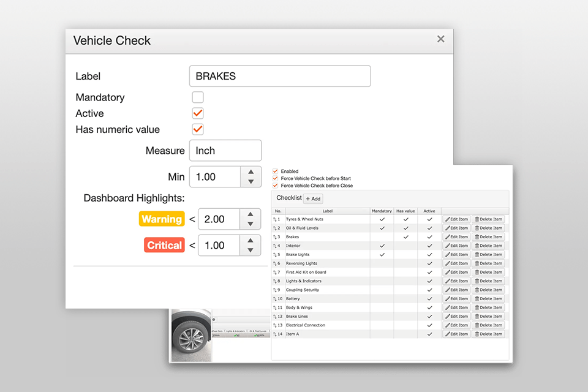The width and height of the screenshot is (588, 392).
Task: Edit the Coupling Security item
Action: [x=456, y=290]
